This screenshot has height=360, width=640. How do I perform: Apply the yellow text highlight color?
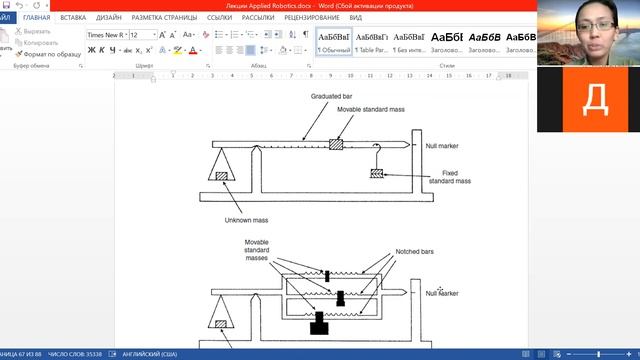pyautogui.click(x=177, y=50)
